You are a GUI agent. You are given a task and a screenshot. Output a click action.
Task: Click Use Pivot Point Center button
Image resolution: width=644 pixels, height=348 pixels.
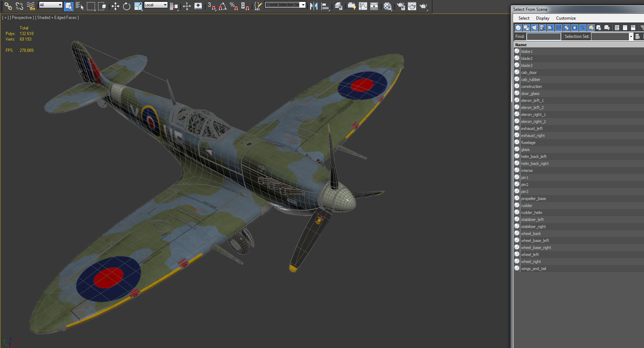pyautogui.click(x=174, y=6)
